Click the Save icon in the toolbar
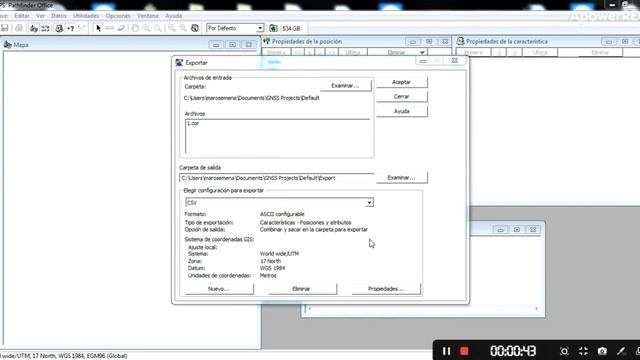 [4, 28]
